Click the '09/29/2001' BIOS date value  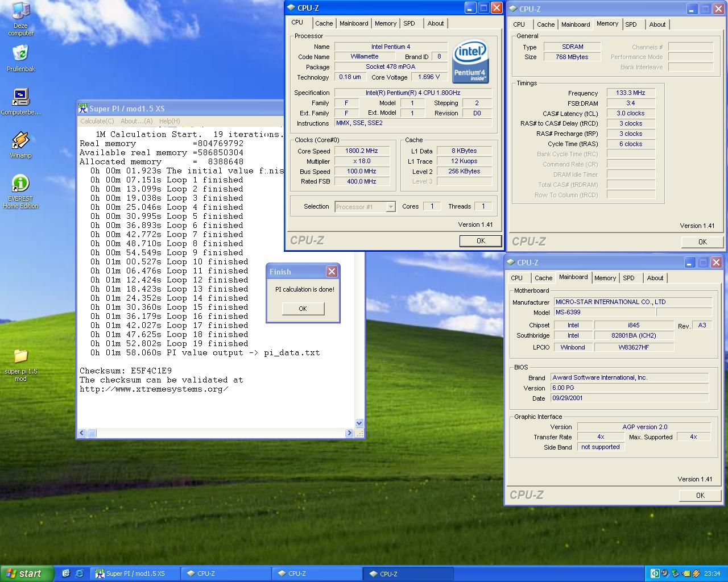[x=630, y=398]
